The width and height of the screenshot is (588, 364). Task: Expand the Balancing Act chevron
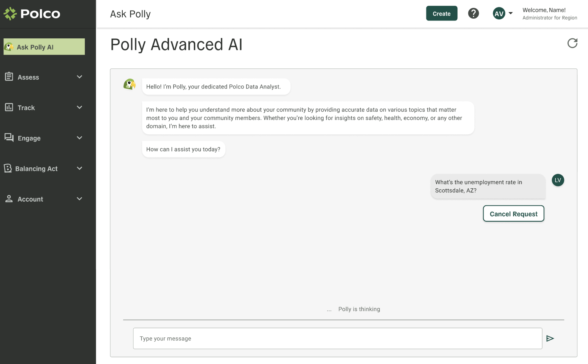79,168
